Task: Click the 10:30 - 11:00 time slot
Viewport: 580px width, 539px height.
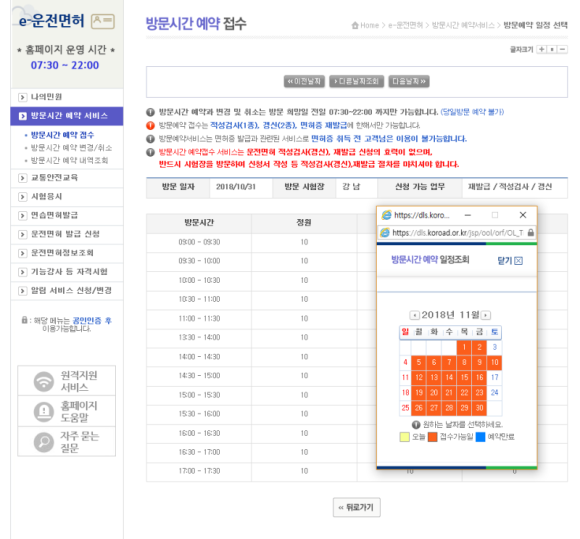Action: click(x=199, y=299)
